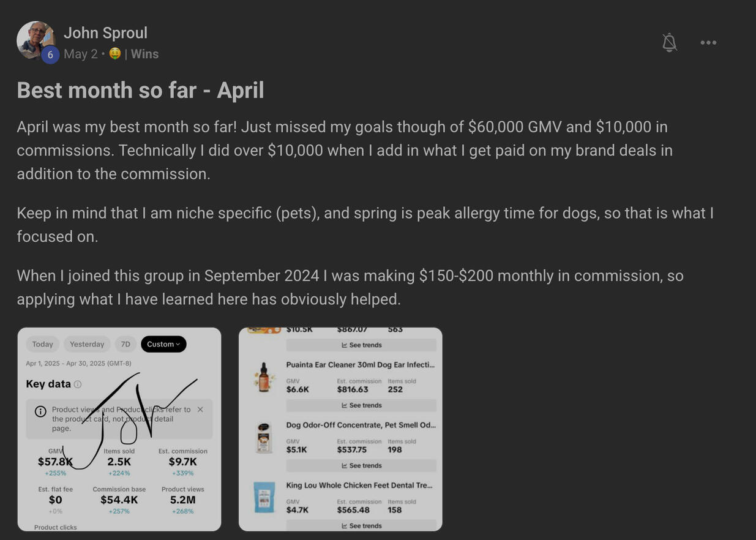
Task: Open the three-dots post options menu
Action: click(708, 42)
